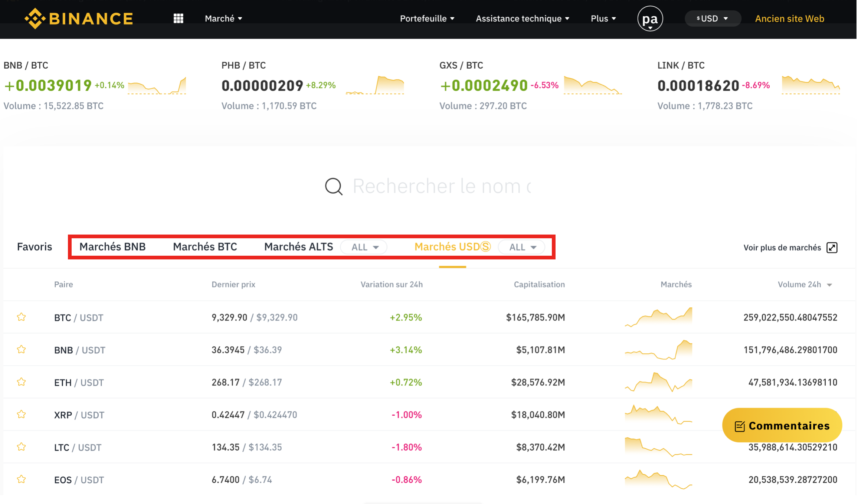This screenshot has height=504, width=858.
Task: Open the EOS / USDT pair
Action: tap(79, 480)
